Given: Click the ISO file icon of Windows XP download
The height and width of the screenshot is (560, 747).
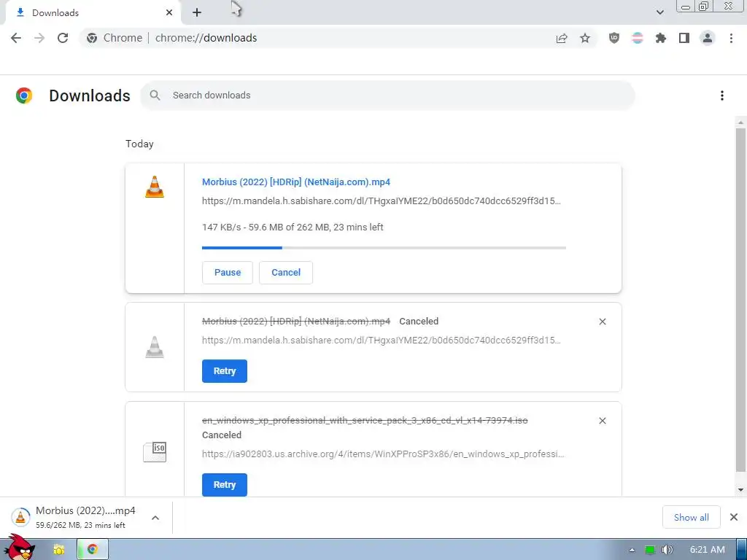Looking at the screenshot, I should click(155, 452).
